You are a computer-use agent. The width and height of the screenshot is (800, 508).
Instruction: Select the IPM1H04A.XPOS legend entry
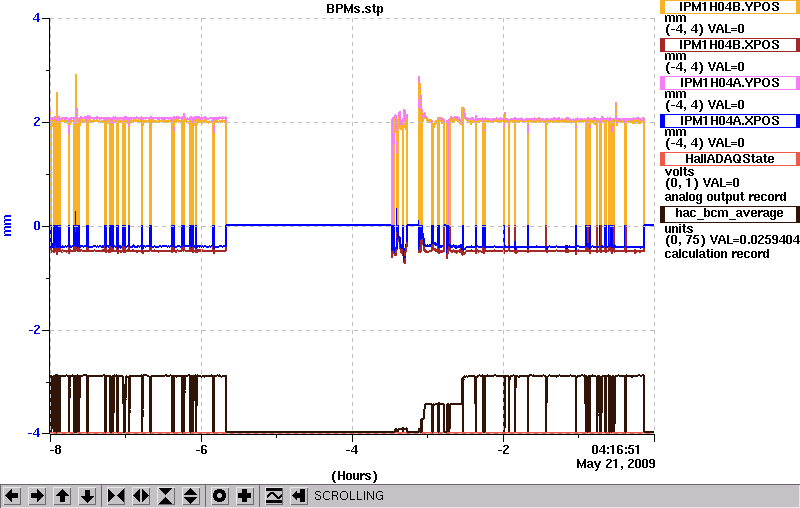[x=730, y=121]
